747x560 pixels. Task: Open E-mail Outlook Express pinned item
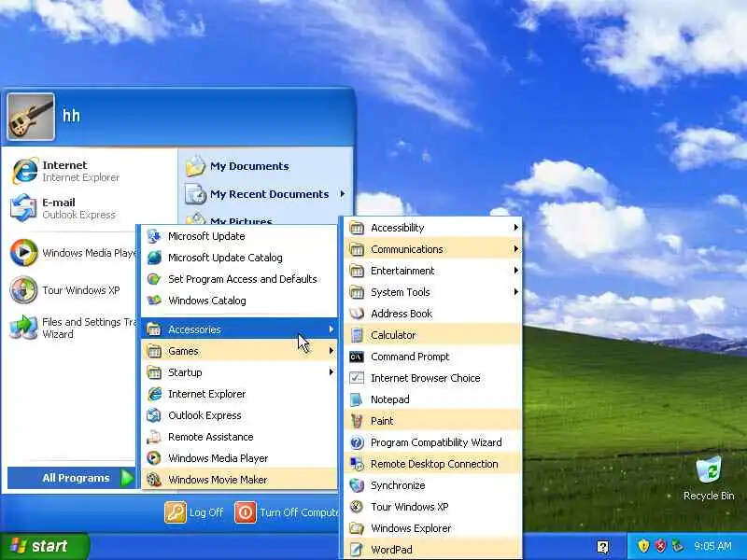pyautogui.click(x=91, y=208)
